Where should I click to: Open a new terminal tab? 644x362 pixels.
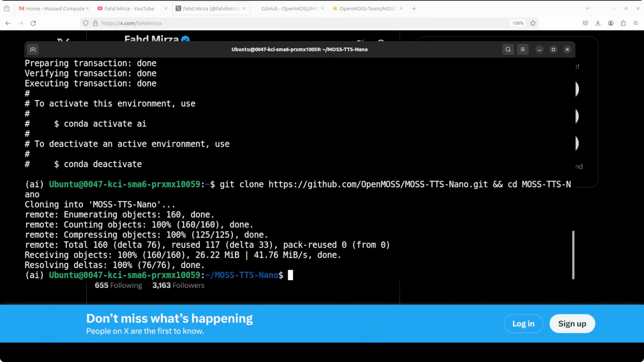tap(33, 49)
